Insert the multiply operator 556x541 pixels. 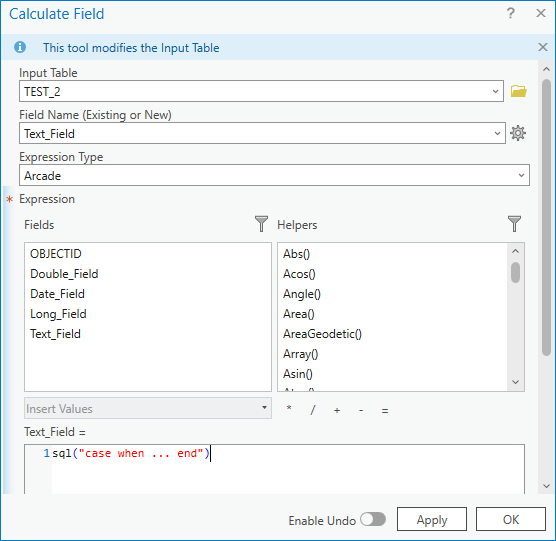click(289, 409)
